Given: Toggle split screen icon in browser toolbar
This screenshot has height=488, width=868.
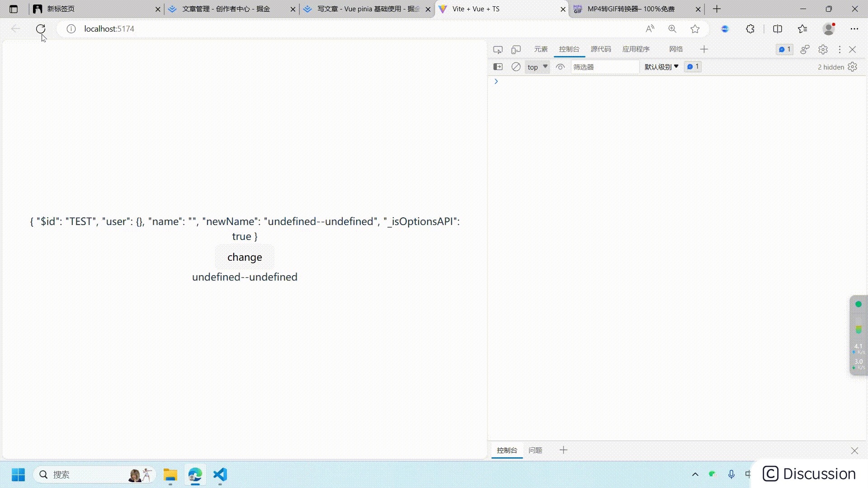Looking at the screenshot, I should click(778, 29).
